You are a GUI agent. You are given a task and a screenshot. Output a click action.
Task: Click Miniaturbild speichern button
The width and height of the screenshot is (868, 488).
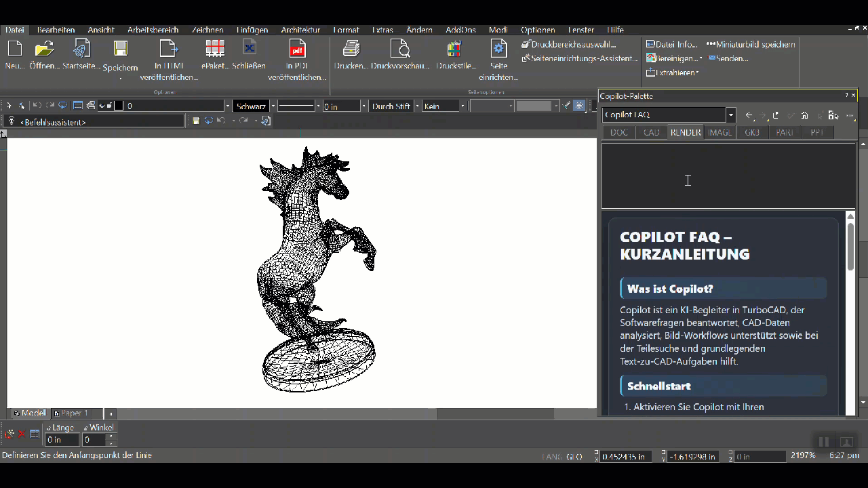(751, 44)
